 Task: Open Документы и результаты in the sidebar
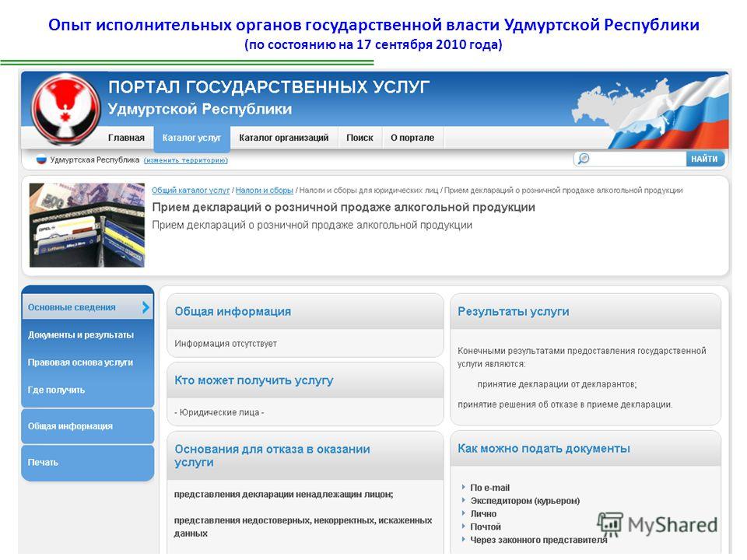(81, 335)
